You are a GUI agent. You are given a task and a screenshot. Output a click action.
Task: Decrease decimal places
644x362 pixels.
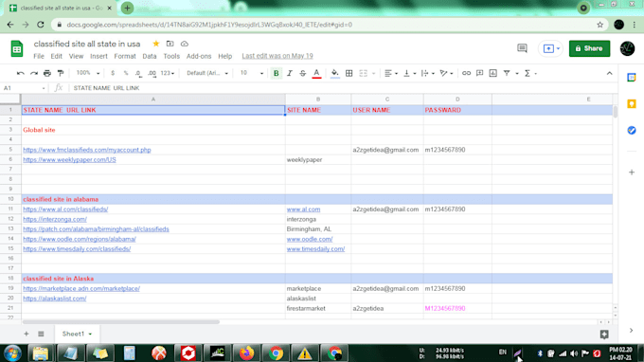click(138, 73)
